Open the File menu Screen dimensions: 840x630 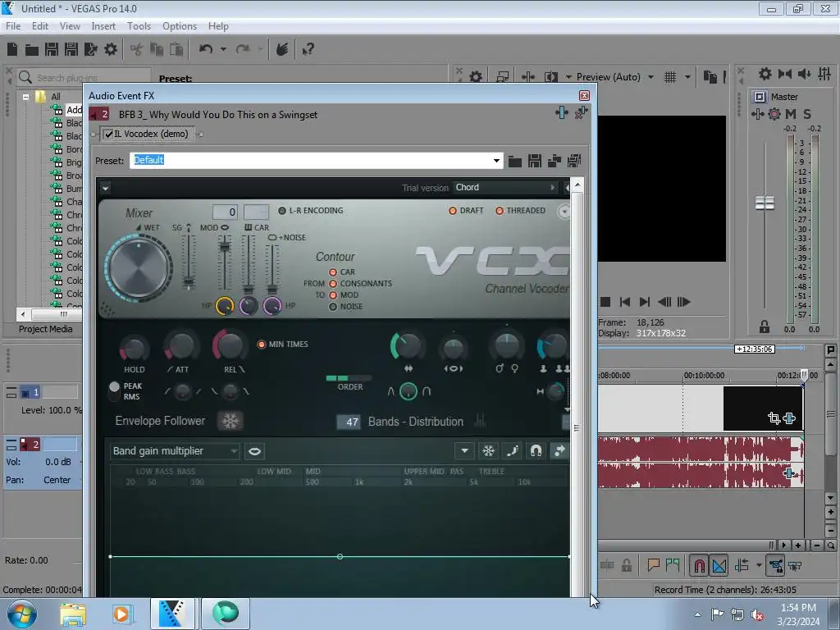point(13,25)
